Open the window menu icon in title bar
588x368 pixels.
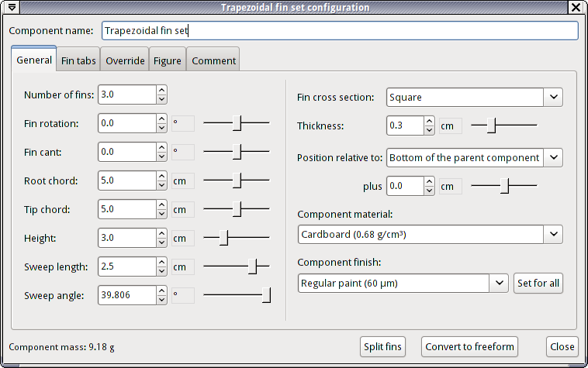coord(12,8)
